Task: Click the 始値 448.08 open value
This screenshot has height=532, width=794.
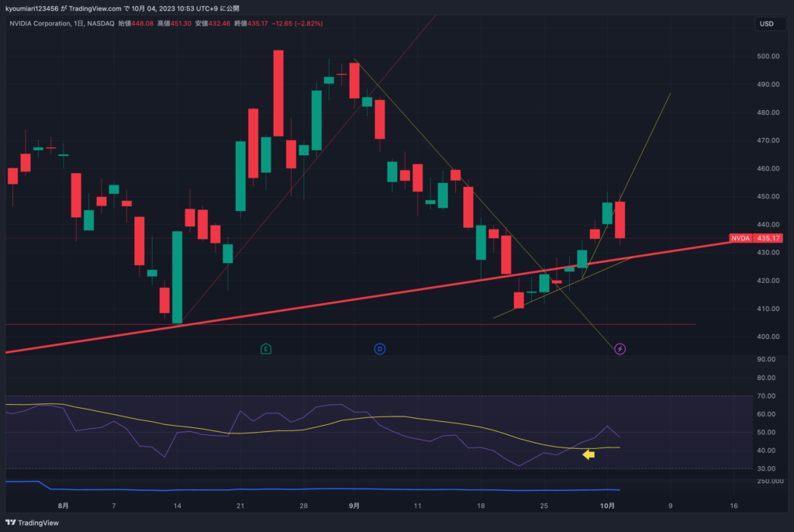Action: pyautogui.click(x=136, y=23)
